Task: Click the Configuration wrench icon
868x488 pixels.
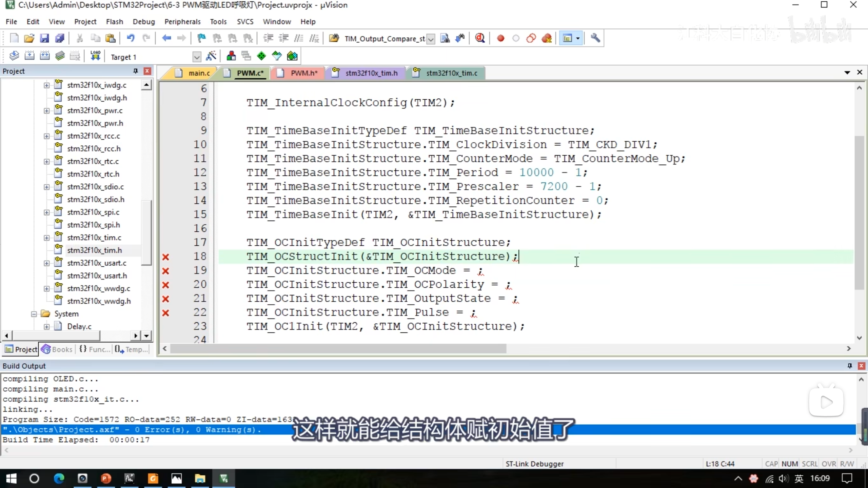Action: coord(595,38)
